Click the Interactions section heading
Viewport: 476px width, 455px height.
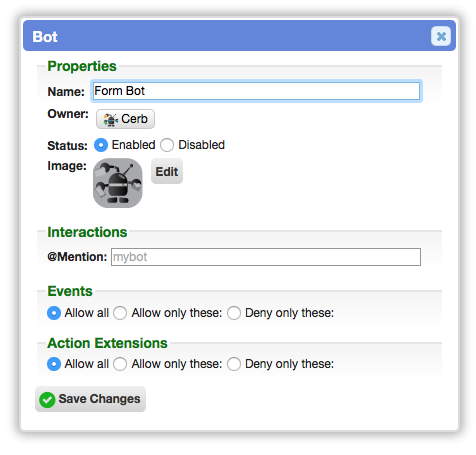[x=87, y=232]
